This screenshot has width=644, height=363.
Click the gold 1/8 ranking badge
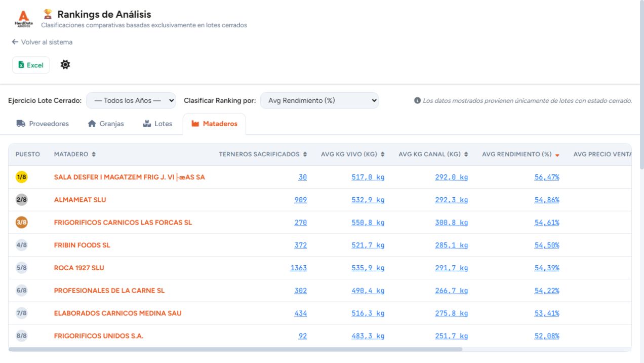21,177
